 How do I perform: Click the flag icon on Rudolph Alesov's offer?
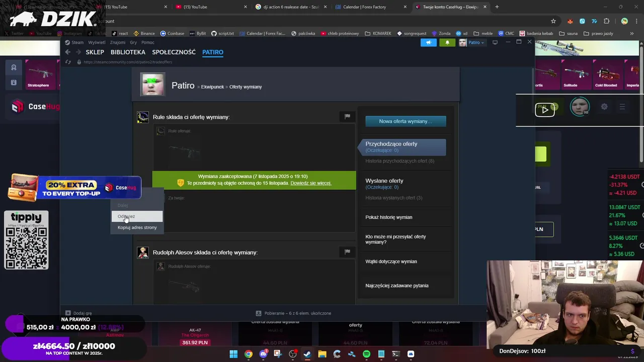pyautogui.click(x=347, y=252)
